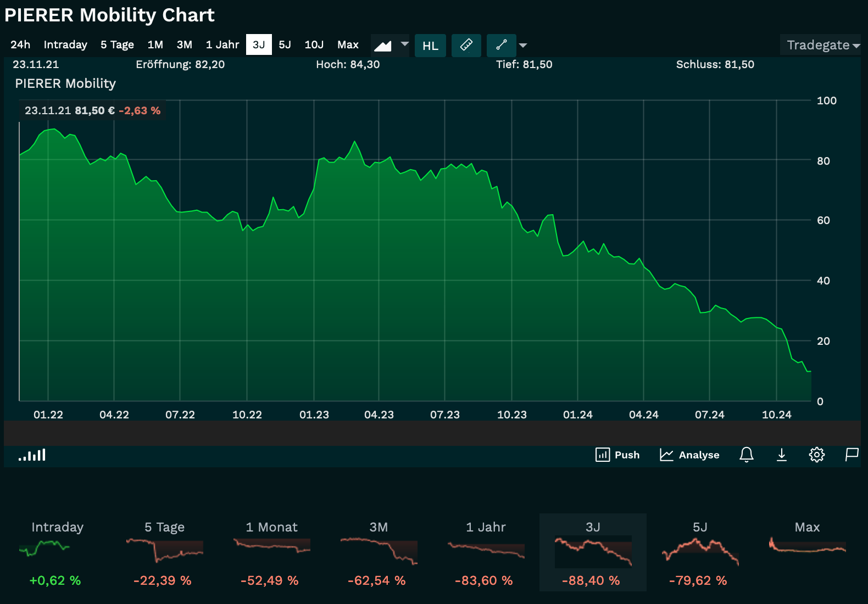The height and width of the screenshot is (604, 868).
Task: Select the 24h time range
Action: [20, 44]
